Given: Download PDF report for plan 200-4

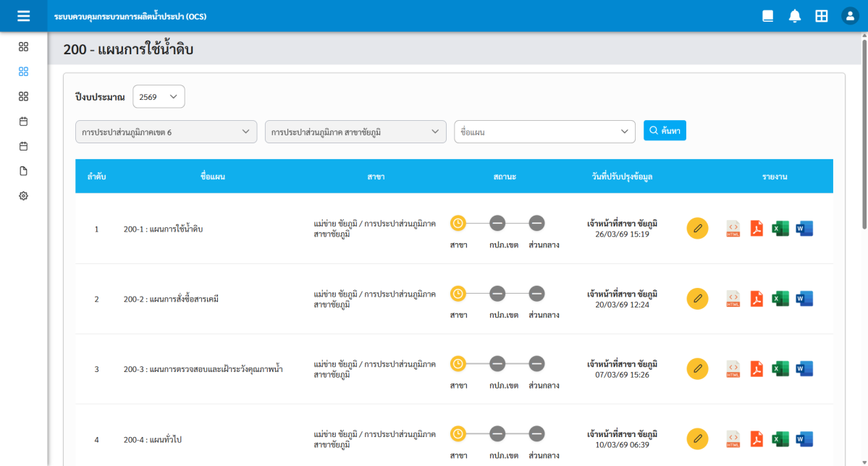Looking at the screenshot, I should 757,439.
